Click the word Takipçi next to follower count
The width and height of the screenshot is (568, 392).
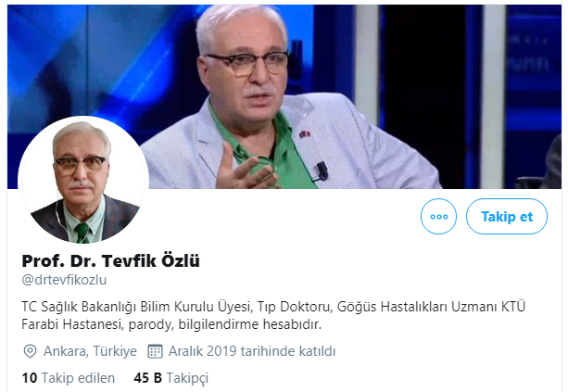pyautogui.click(x=187, y=378)
